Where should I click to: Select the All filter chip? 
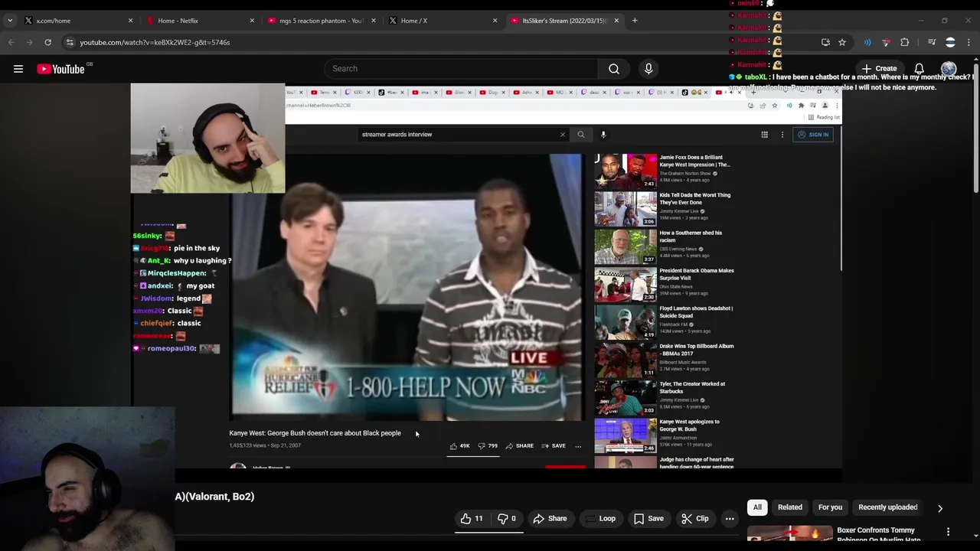[757, 507]
